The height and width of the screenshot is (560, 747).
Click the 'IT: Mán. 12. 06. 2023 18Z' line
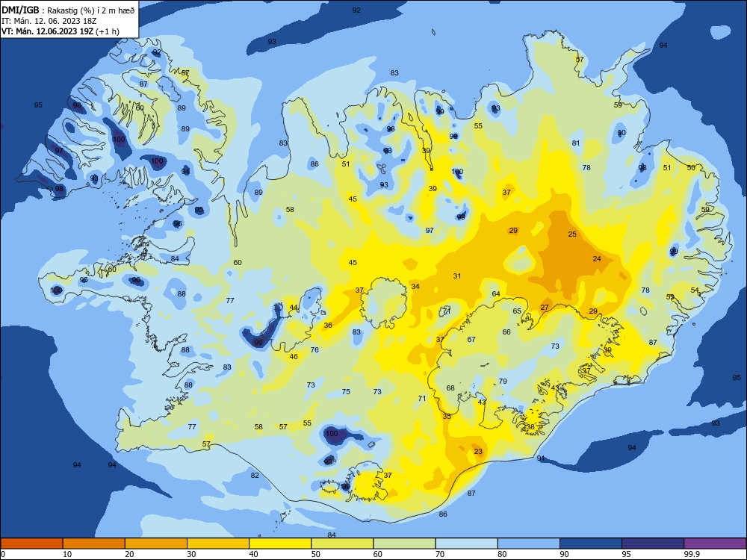(49, 21)
